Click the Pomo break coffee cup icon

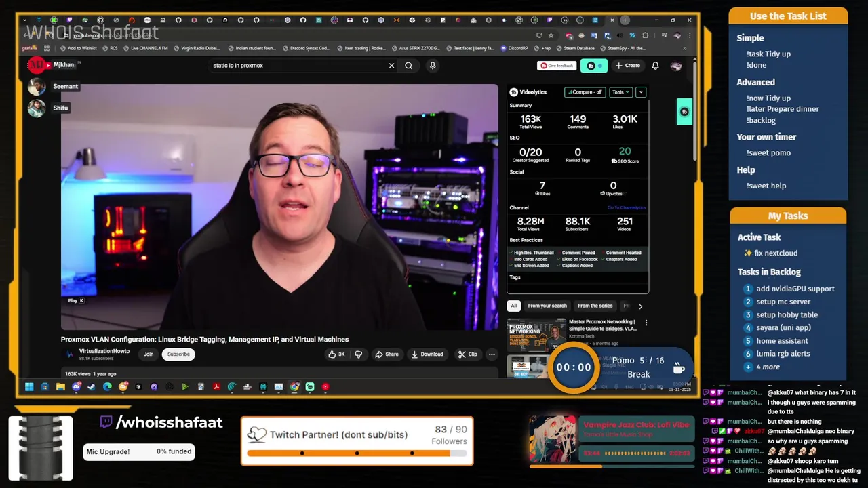[x=679, y=367]
